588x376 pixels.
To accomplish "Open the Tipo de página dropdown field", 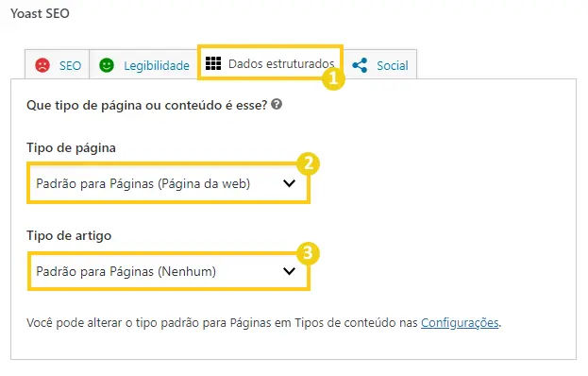I will (168, 183).
